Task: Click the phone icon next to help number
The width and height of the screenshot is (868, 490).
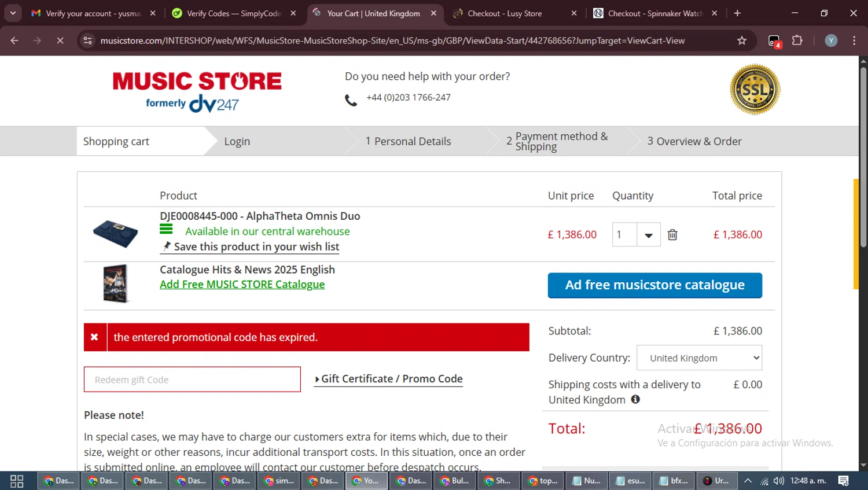Action: (x=351, y=100)
